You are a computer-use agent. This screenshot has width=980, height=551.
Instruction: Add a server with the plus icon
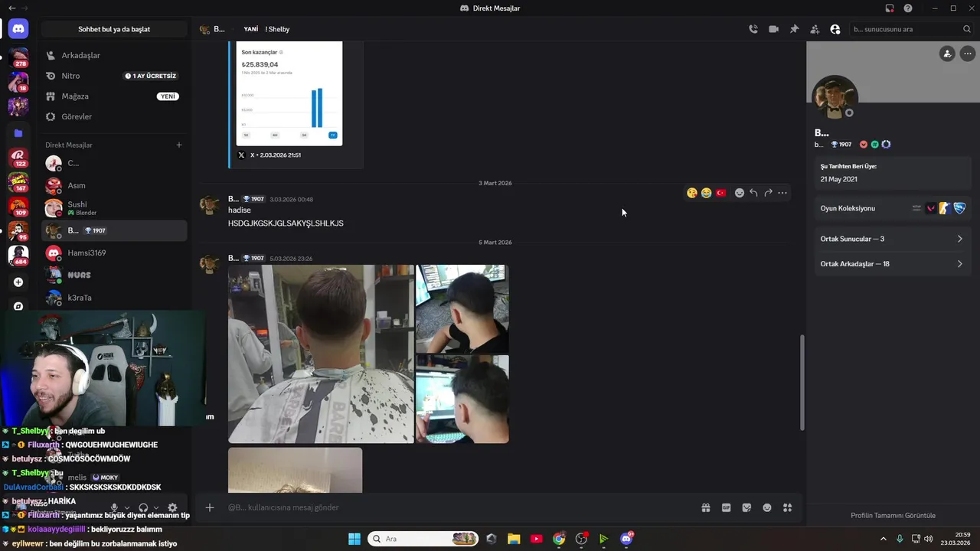(18, 282)
